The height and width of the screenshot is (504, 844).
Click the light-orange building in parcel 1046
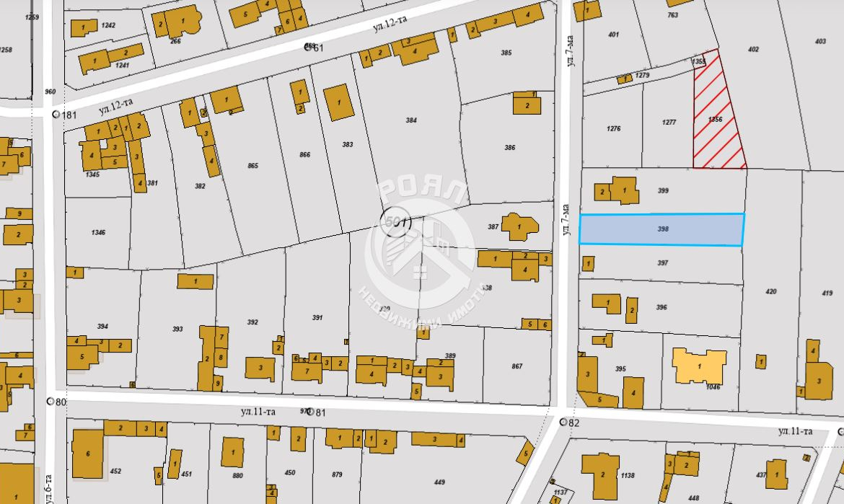699,366
